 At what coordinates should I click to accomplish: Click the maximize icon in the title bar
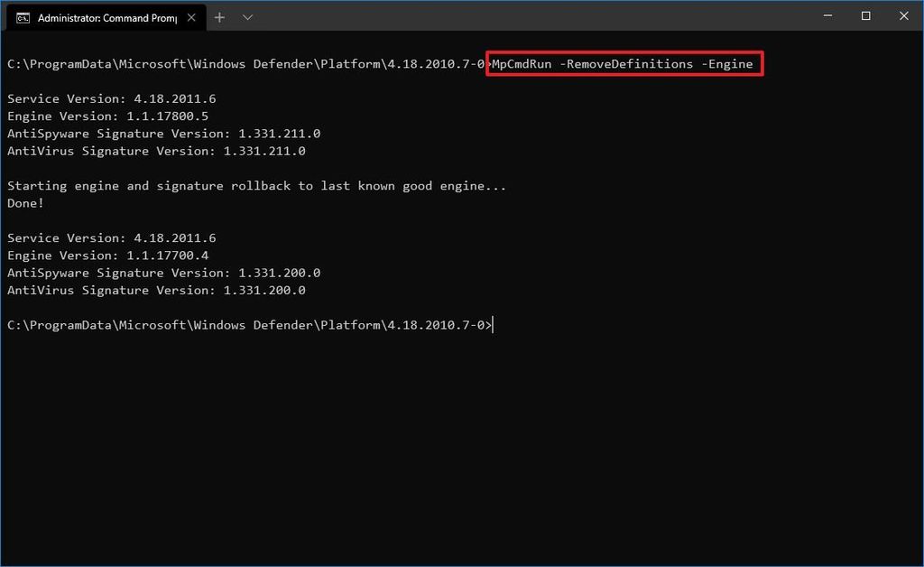point(865,15)
